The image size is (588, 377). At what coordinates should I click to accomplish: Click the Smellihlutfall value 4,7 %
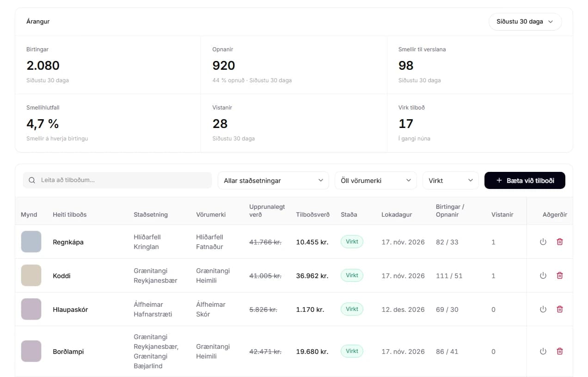(43, 124)
